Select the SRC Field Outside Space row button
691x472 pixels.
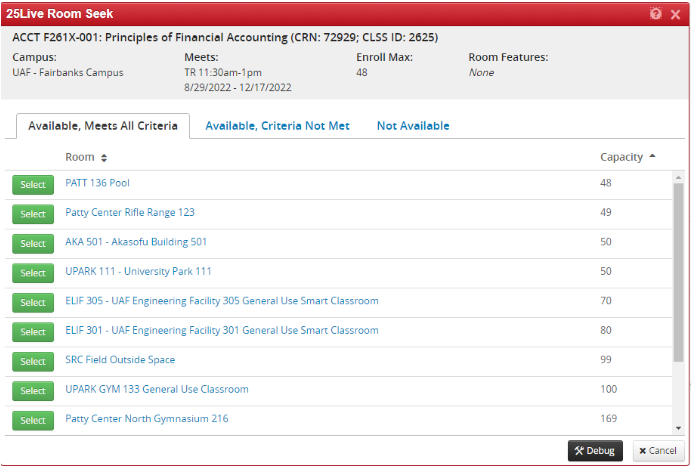[x=33, y=362]
